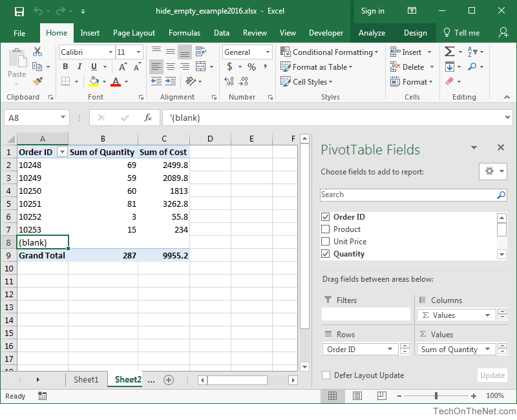Open the PivotTable Fields Tools gear dropdown
The height and width of the screenshot is (420, 517).
point(493,171)
